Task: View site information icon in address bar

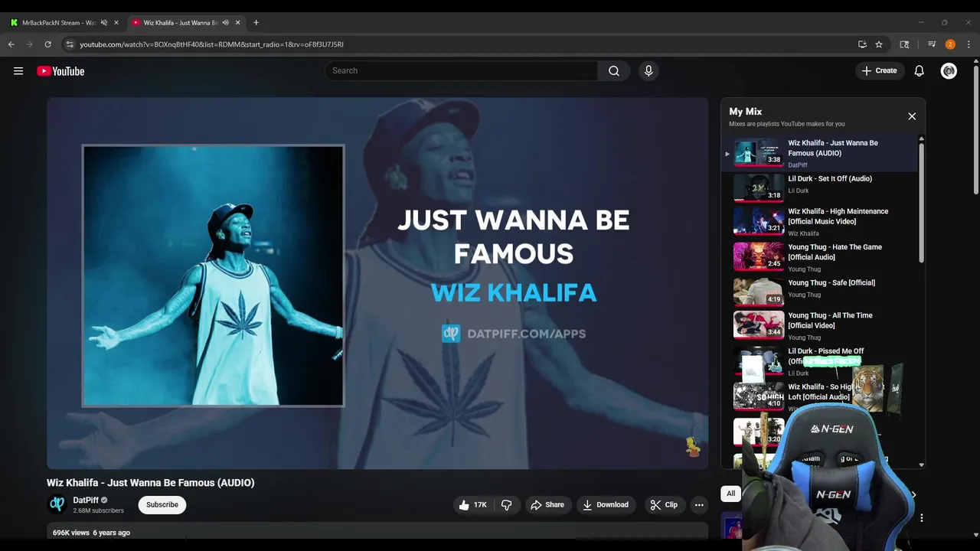Action: pyautogui.click(x=70, y=44)
